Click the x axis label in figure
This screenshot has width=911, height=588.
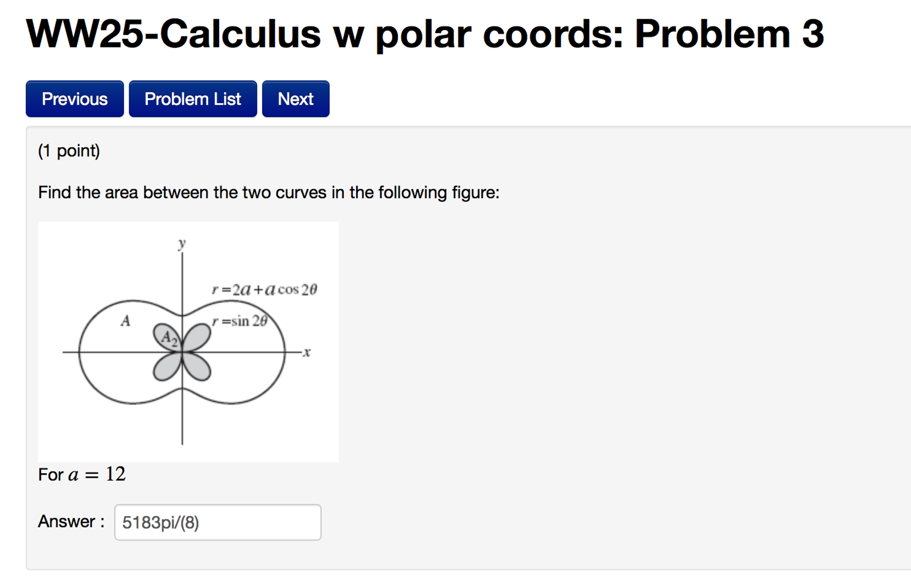pos(307,353)
